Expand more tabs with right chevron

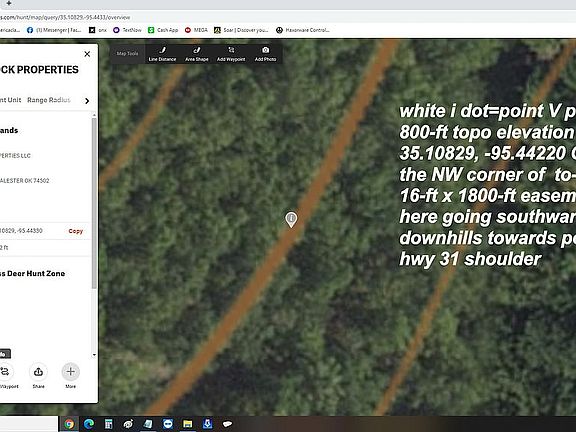pyautogui.click(x=87, y=101)
